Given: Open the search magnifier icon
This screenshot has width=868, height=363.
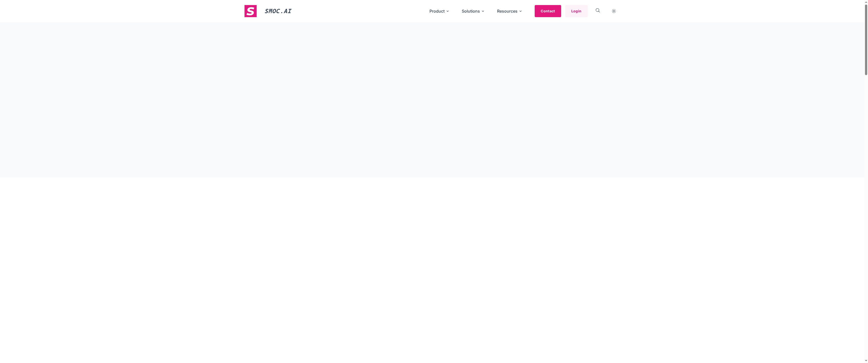Looking at the screenshot, I should [x=598, y=10].
